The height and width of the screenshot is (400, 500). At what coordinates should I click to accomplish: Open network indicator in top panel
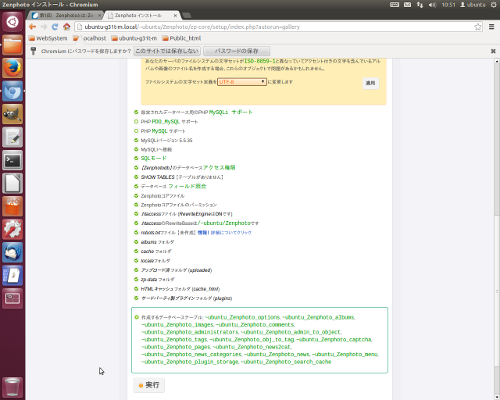420,5
